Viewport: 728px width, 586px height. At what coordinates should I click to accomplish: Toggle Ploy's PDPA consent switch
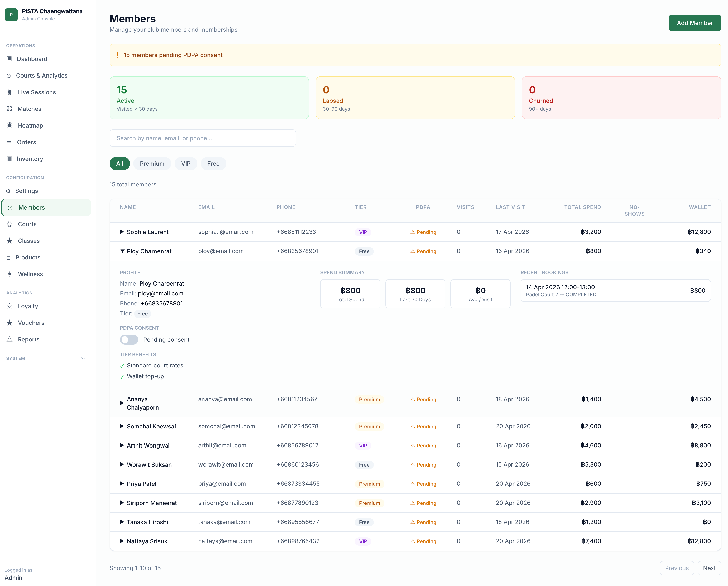tap(129, 340)
